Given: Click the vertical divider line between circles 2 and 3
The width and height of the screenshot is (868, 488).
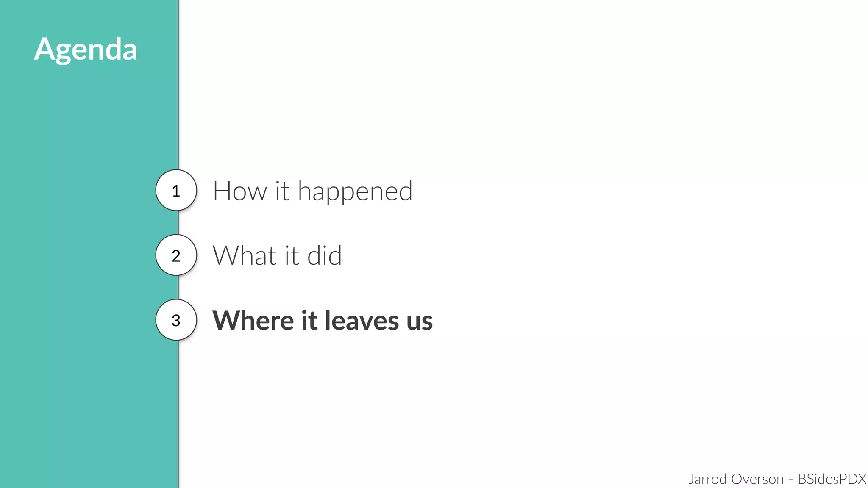Looking at the screenshot, I should (178, 287).
